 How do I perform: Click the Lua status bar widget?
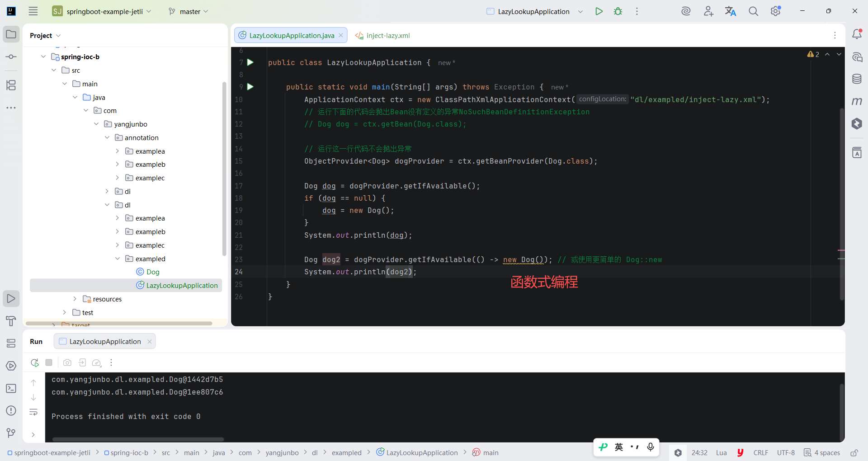[722, 453]
